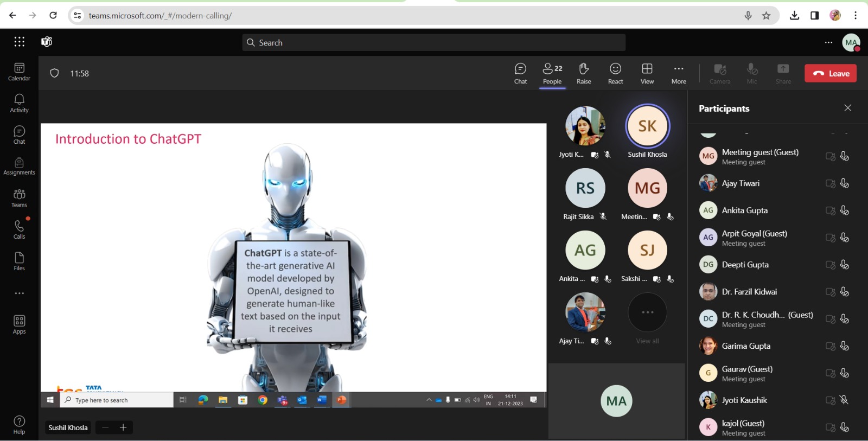Leave the meeting
The width and height of the screenshot is (868, 441).
tap(831, 73)
